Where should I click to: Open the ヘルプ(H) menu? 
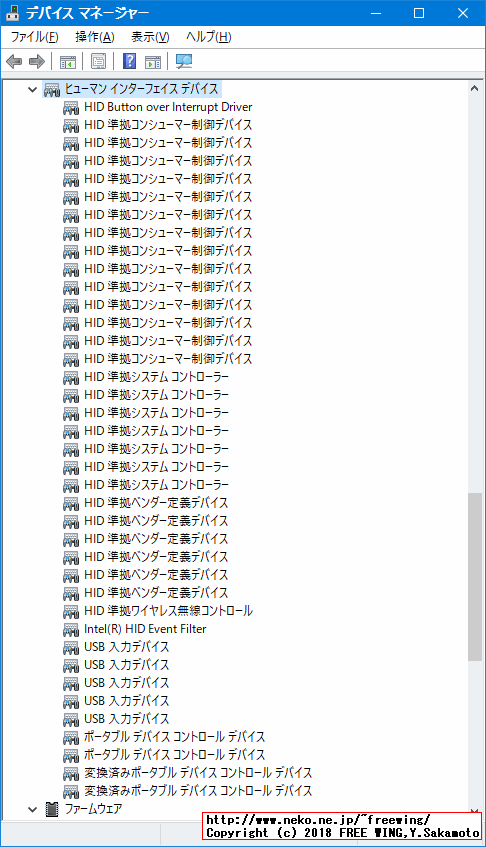coord(208,37)
